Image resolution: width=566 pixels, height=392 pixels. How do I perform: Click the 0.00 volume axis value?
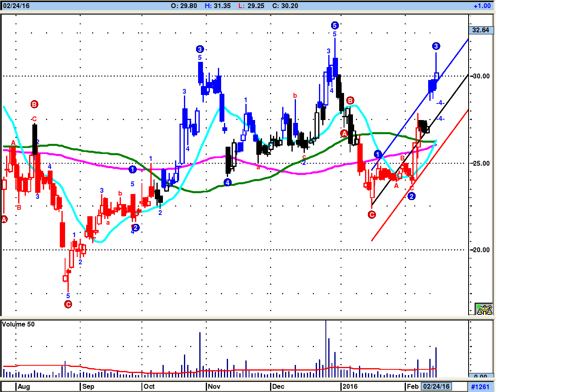pyautogui.click(x=481, y=376)
